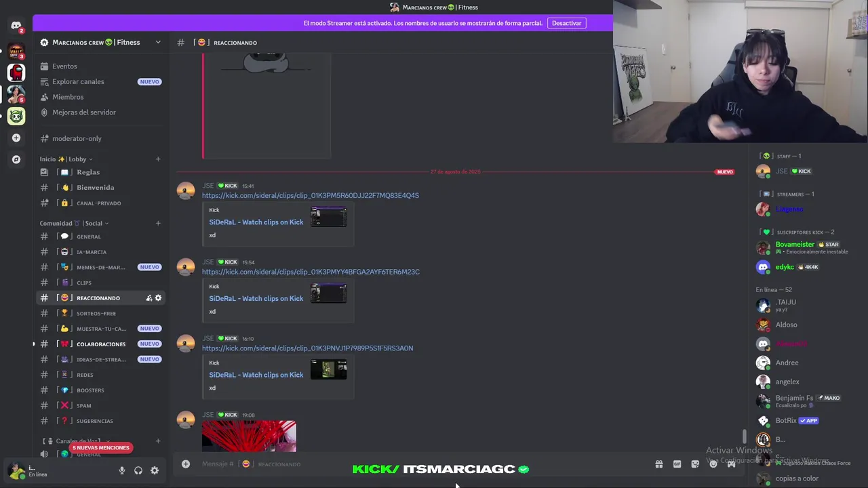This screenshot has width=868, height=488.
Task: Toggle headphones deafen in user panel
Action: coord(138,470)
